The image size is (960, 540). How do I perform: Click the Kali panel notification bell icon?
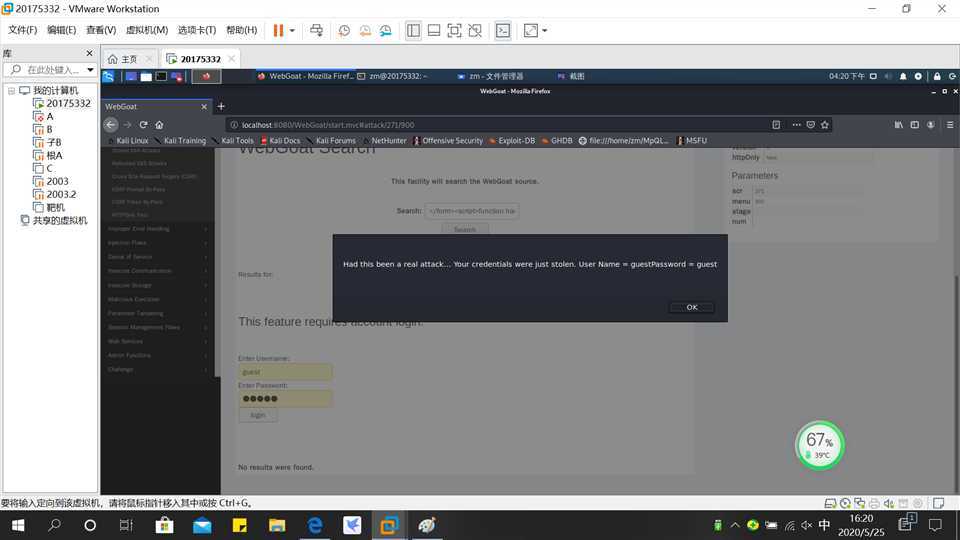coord(903,77)
